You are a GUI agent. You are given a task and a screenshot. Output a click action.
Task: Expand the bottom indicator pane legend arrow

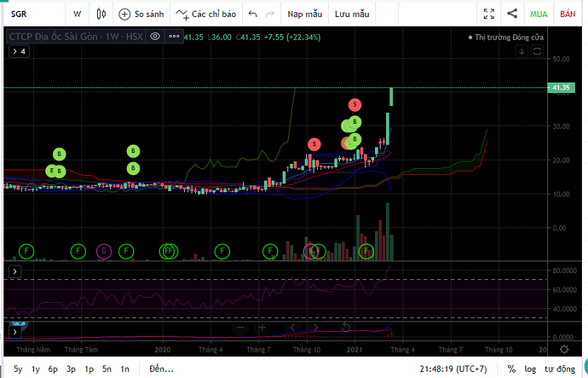[15, 332]
